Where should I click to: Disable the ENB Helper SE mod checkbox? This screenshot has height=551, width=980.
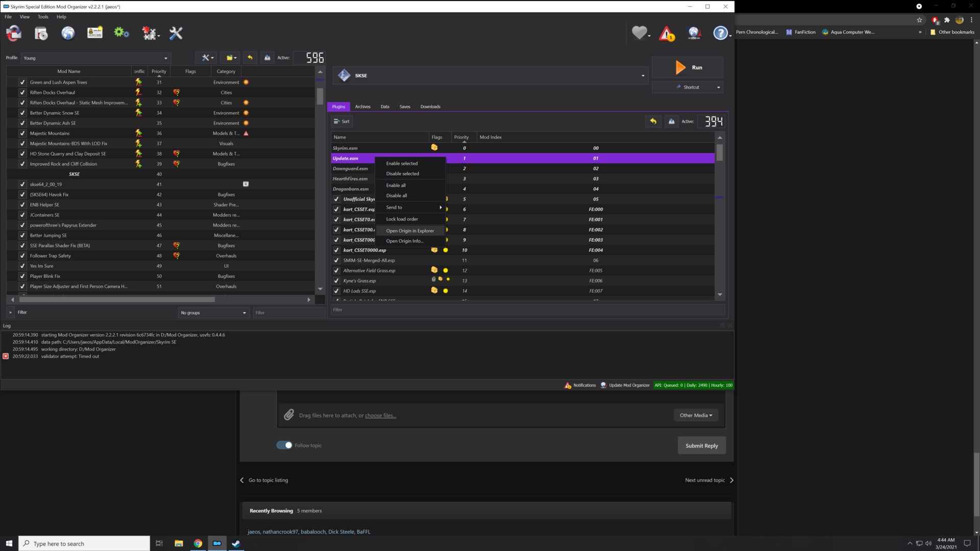click(x=22, y=205)
